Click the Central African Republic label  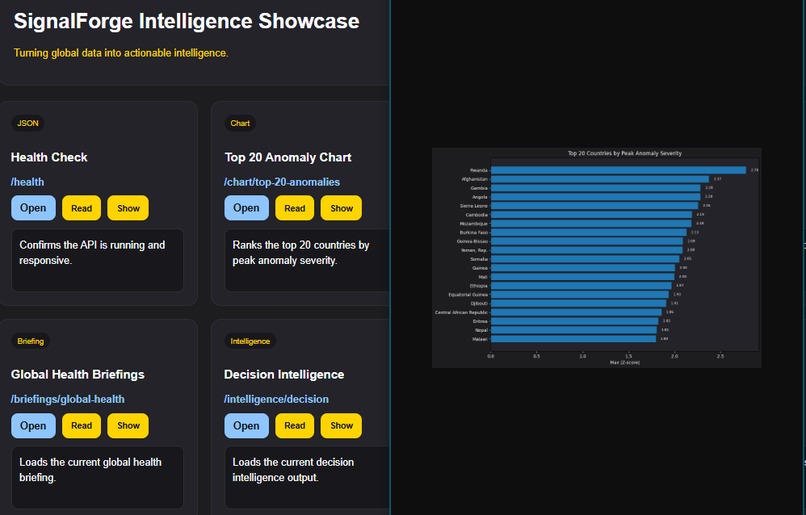pyautogui.click(x=461, y=312)
